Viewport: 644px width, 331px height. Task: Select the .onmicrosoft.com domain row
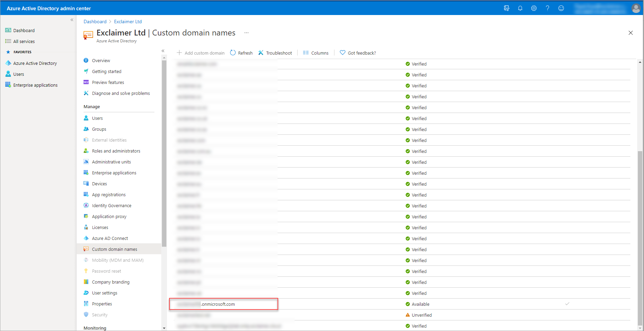[403, 304]
